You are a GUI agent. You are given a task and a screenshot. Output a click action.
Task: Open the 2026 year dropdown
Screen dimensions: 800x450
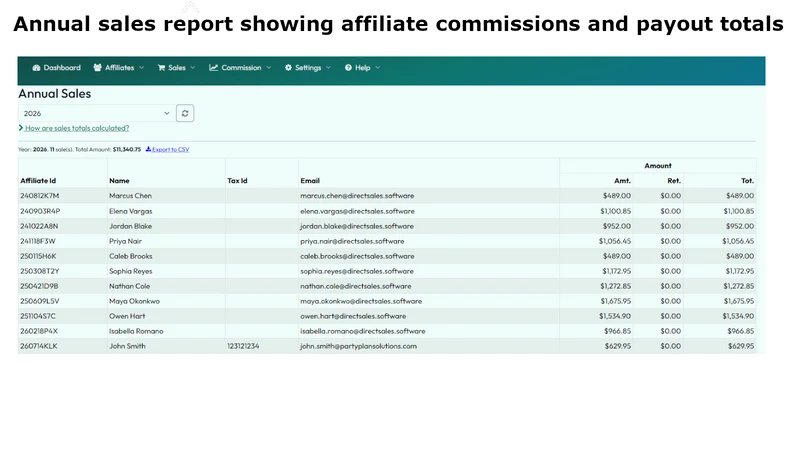[x=96, y=113]
